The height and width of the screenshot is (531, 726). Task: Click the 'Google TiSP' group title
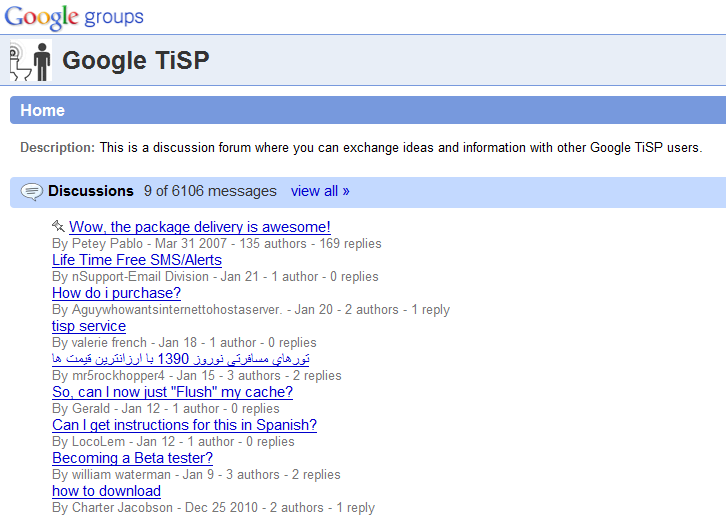pyautogui.click(x=136, y=60)
